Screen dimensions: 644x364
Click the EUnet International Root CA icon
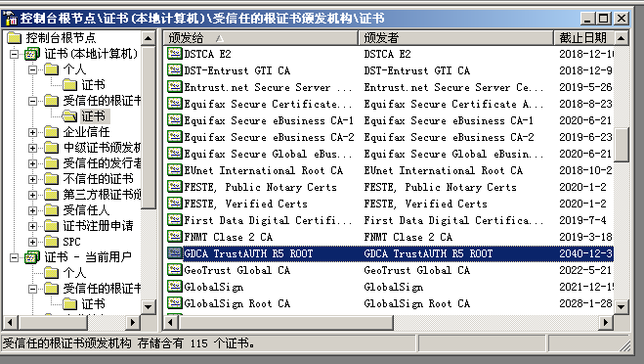[x=175, y=170]
